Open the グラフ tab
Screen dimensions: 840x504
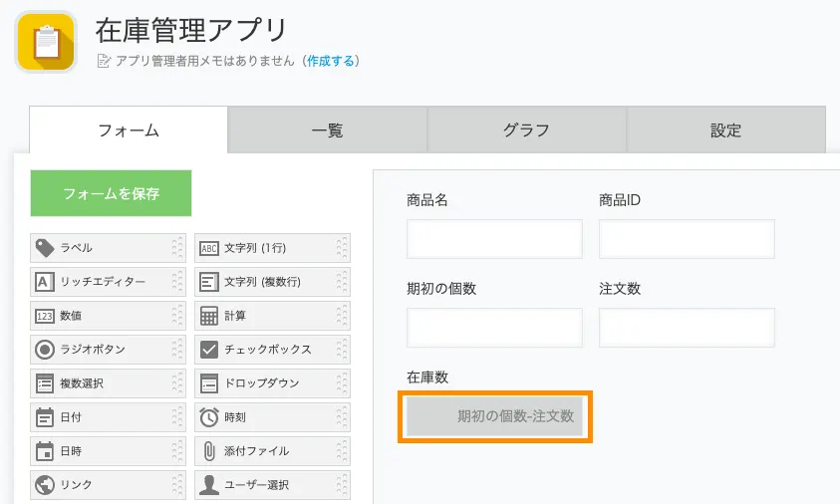point(526,129)
